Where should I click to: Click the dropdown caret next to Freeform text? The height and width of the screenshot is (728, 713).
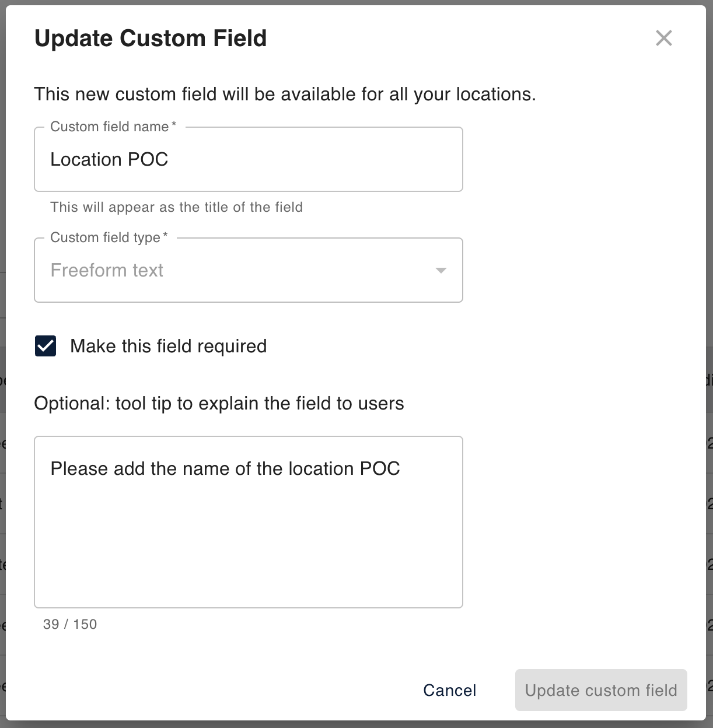coord(441,270)
